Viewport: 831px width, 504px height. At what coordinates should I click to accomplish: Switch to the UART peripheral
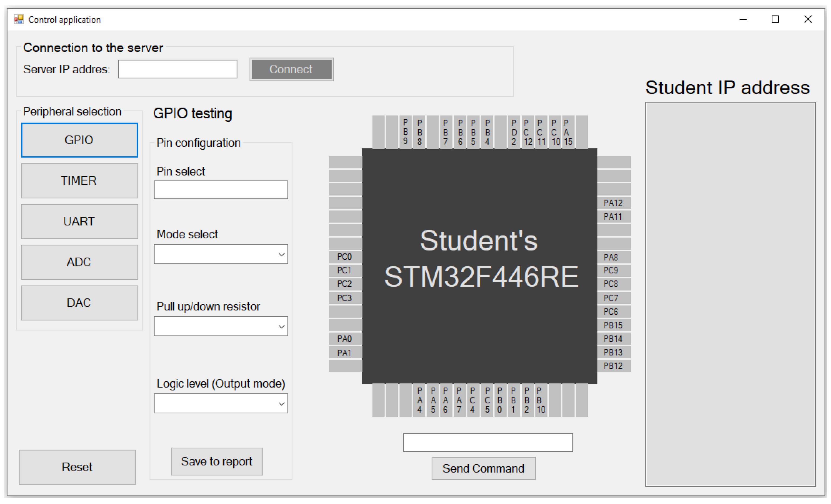point(79,221)
